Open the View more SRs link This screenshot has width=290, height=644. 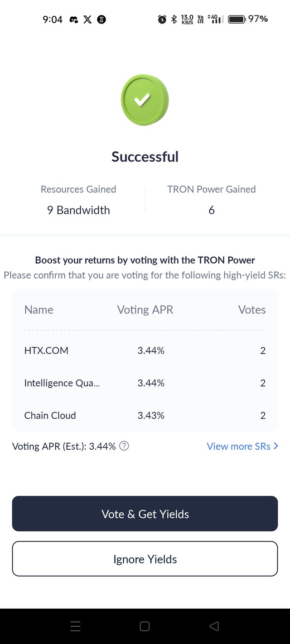coord(239,446)
